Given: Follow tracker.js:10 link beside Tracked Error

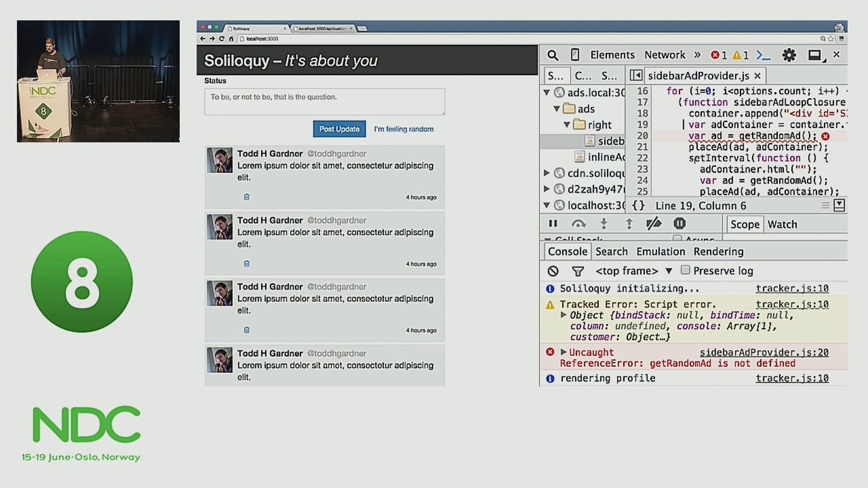Looking at the screenshot, I should point(792,304).
